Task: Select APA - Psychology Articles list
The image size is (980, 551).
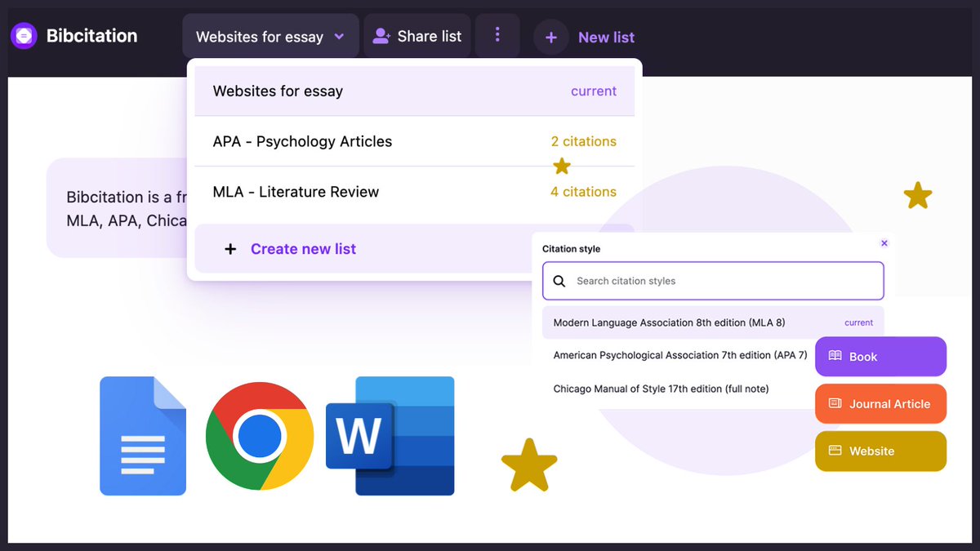Action: pos(414,141)
